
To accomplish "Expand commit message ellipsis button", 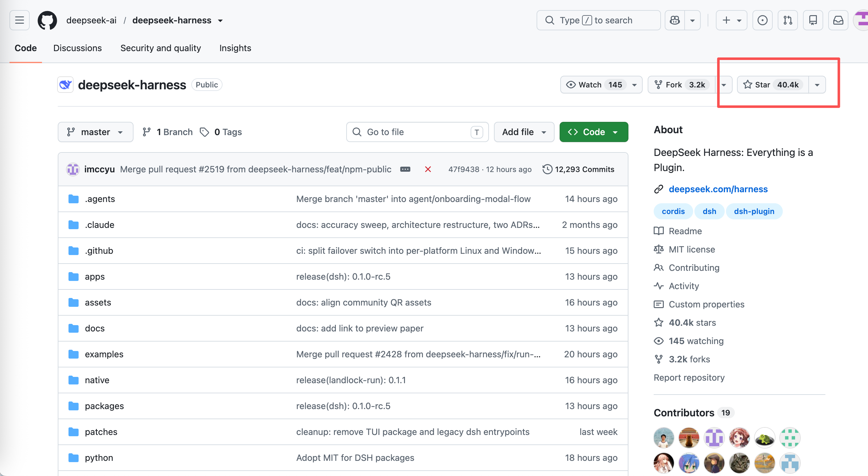I will click(405, 169).
